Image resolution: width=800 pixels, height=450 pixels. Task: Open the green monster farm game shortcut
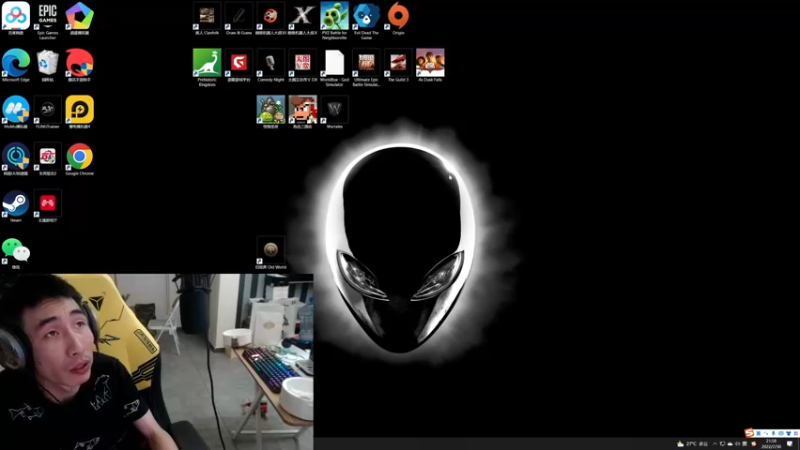click(270, 110)
